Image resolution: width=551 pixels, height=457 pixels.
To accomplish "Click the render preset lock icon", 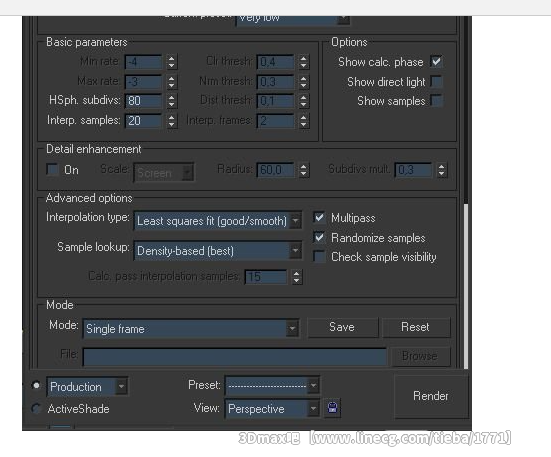I will pos(332,408).
